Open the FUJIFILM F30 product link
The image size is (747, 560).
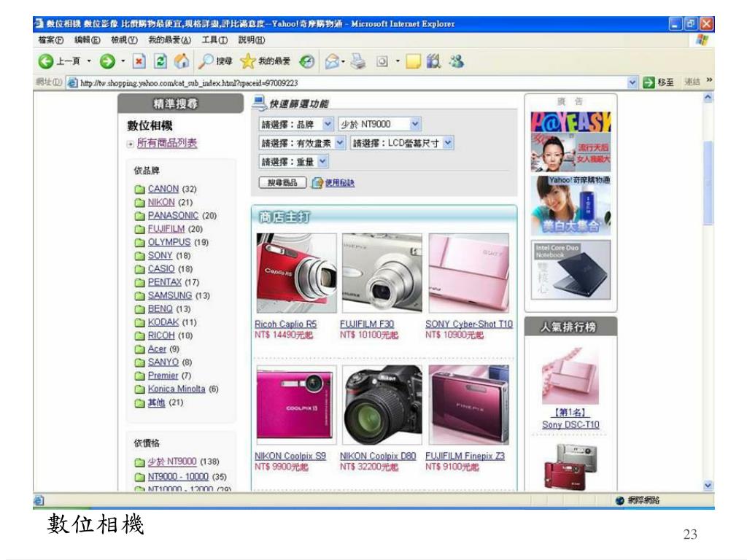tap(367, 324)
